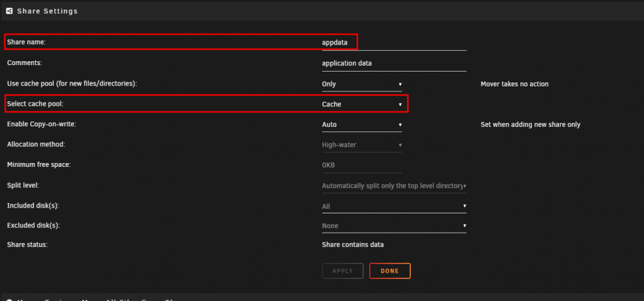Click the 'Enable Copy-on-write:' label
This screenshot has height=301, width=644.
pos(41,124)
